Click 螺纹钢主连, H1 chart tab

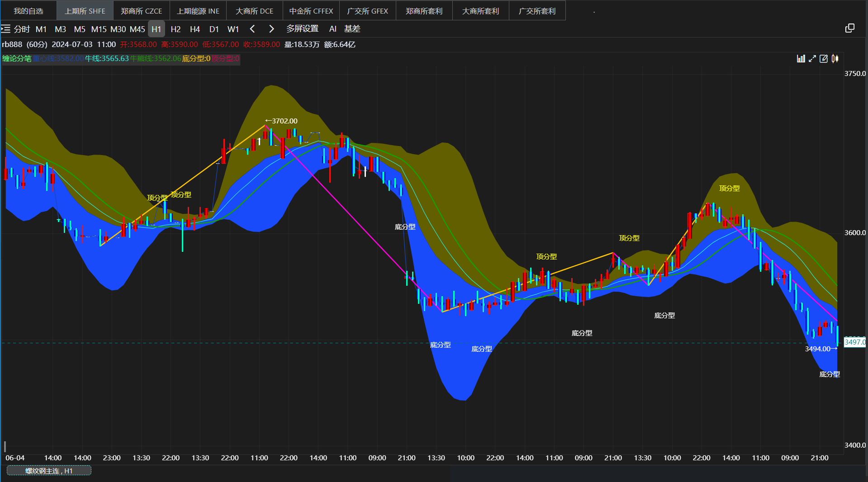point(49,471)
